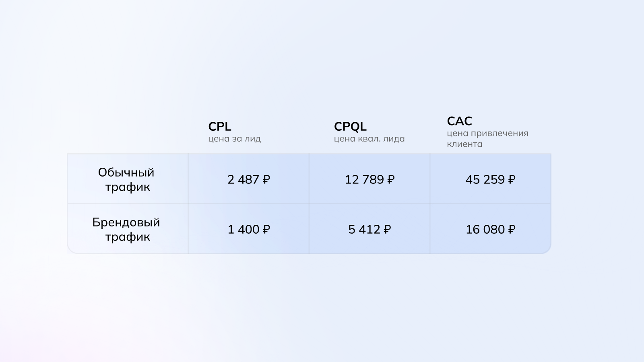644x362 pixels.
Task: Click the ruble sign after 5 412
Action: pos(387,229)
